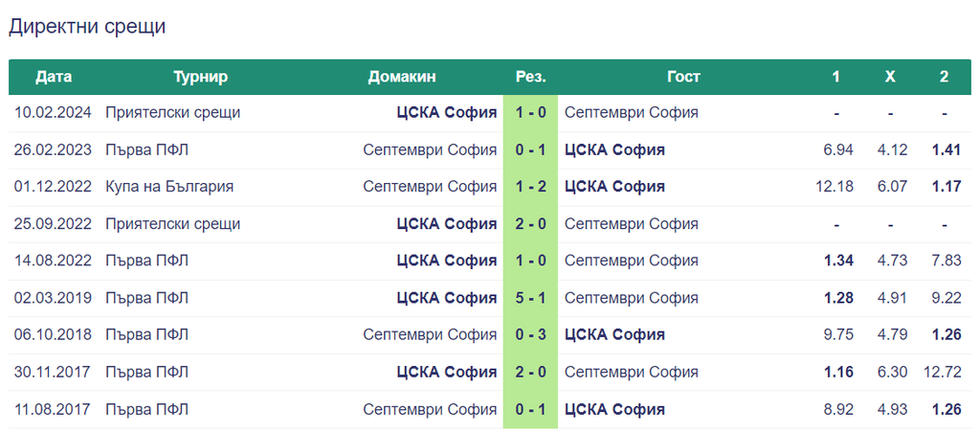Select the 1.41 away-win odds
The image size is (980, 433).
pos(947,150)
